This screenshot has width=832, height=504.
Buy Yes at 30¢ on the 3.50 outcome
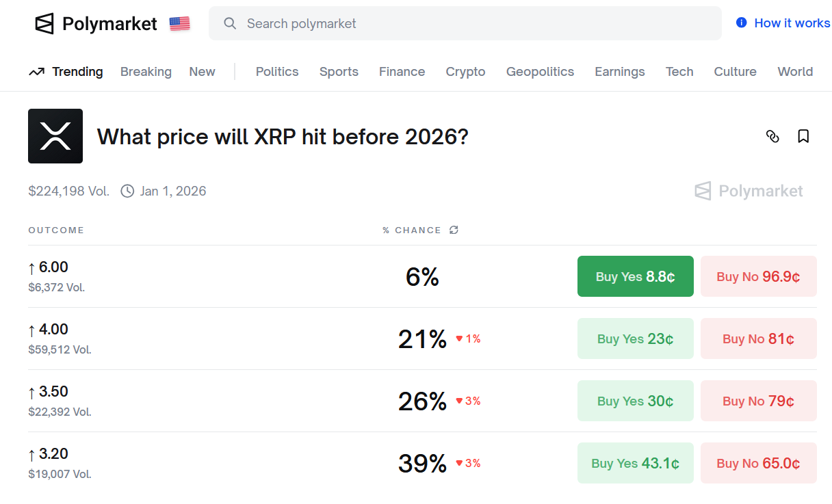pos(635,401)
